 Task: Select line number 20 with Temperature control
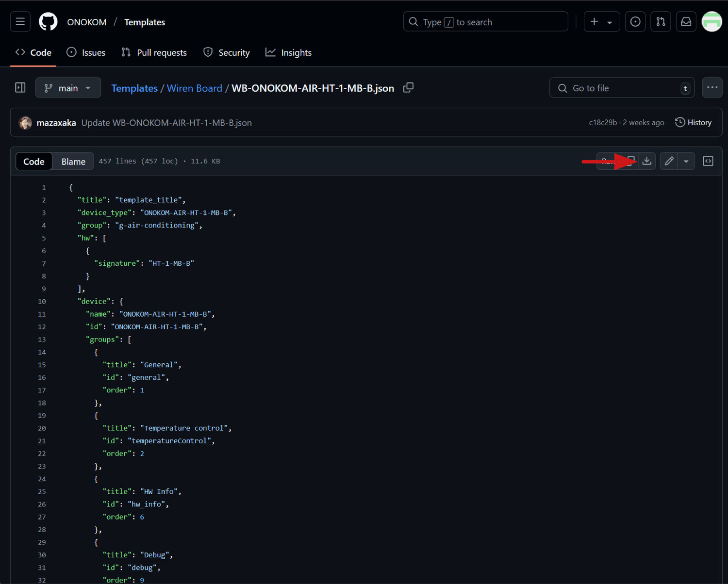click(x=42, y=428)
